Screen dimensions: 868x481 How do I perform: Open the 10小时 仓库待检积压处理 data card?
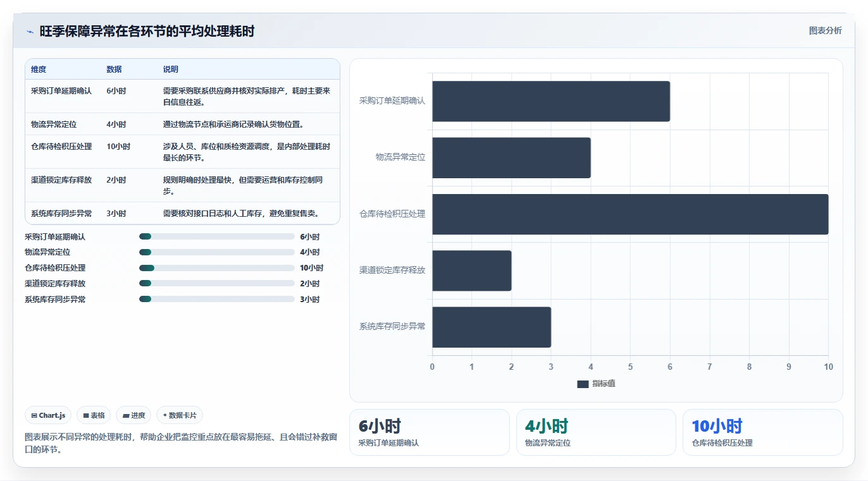tap(762, 432)
